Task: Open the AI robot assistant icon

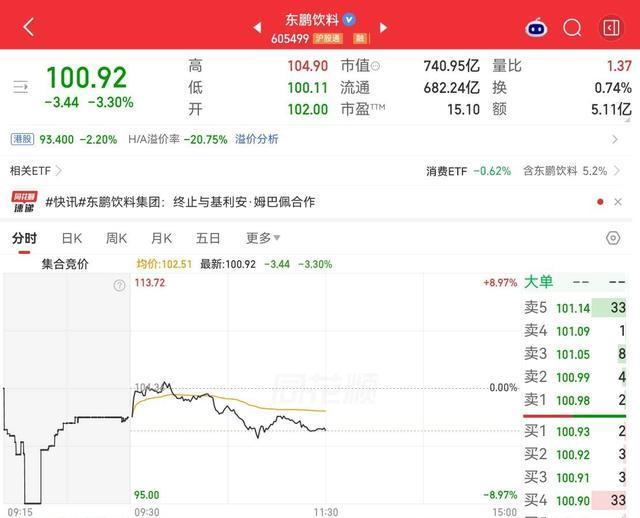Action: 536,28
